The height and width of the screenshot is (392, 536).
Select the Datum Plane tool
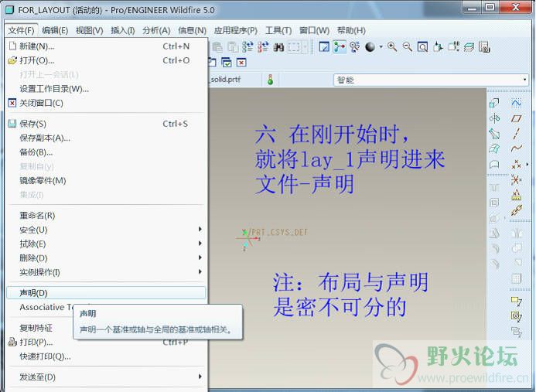516,118
